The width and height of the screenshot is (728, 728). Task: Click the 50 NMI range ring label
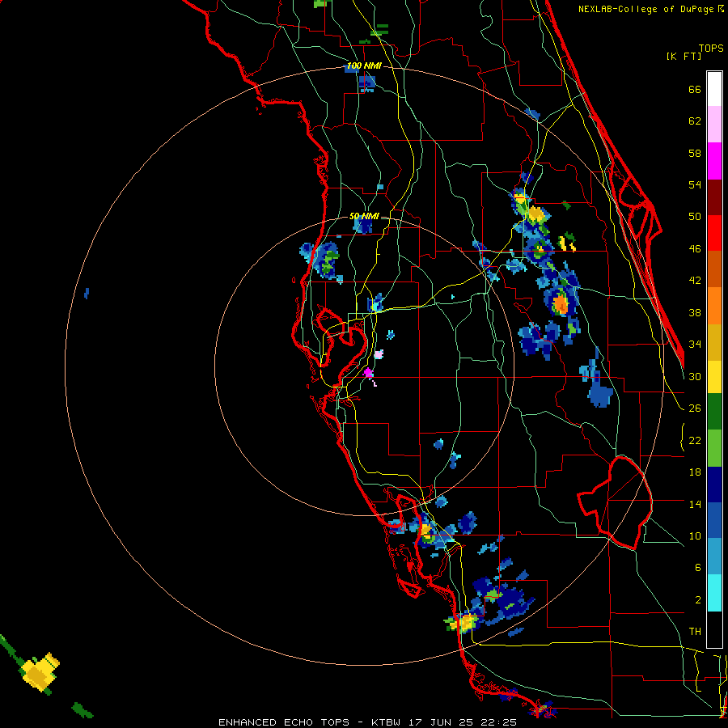364,216
